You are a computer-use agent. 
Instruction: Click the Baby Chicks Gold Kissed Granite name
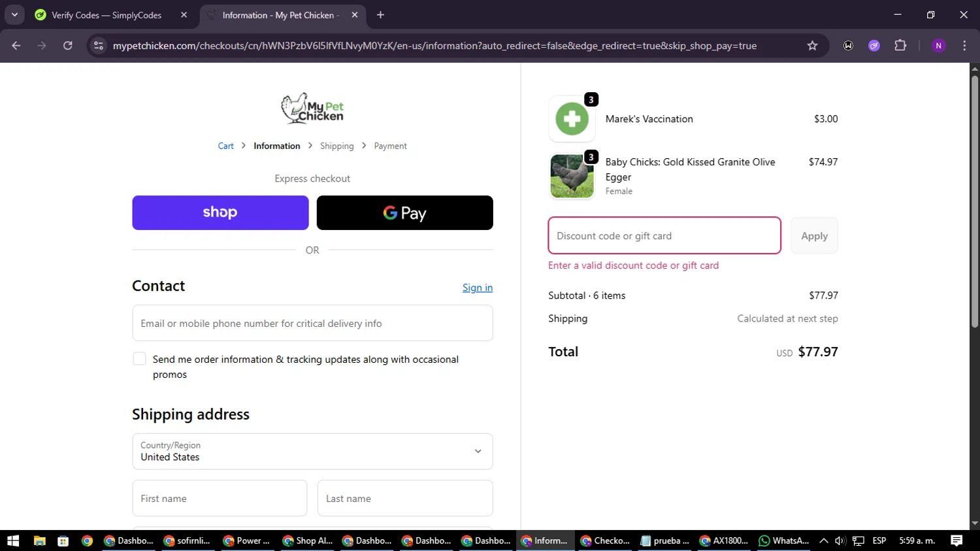pyautogui.click(x=690, y=169)
